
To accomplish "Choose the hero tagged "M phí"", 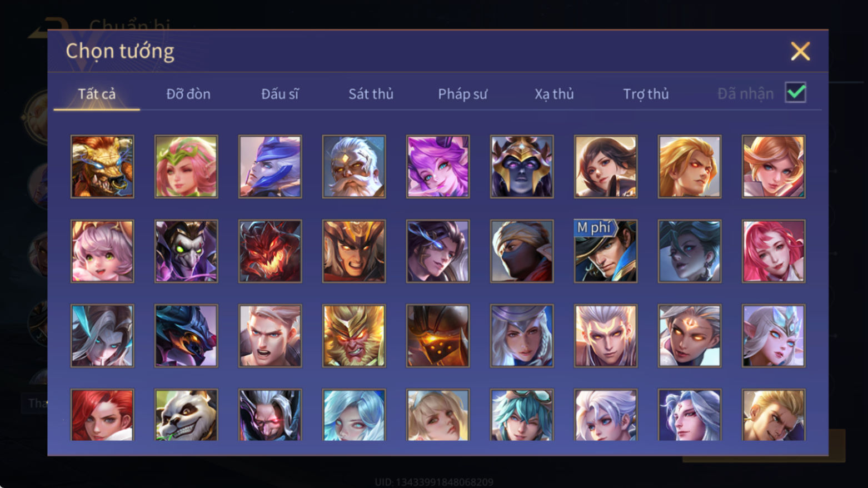I will pos(606,251).
